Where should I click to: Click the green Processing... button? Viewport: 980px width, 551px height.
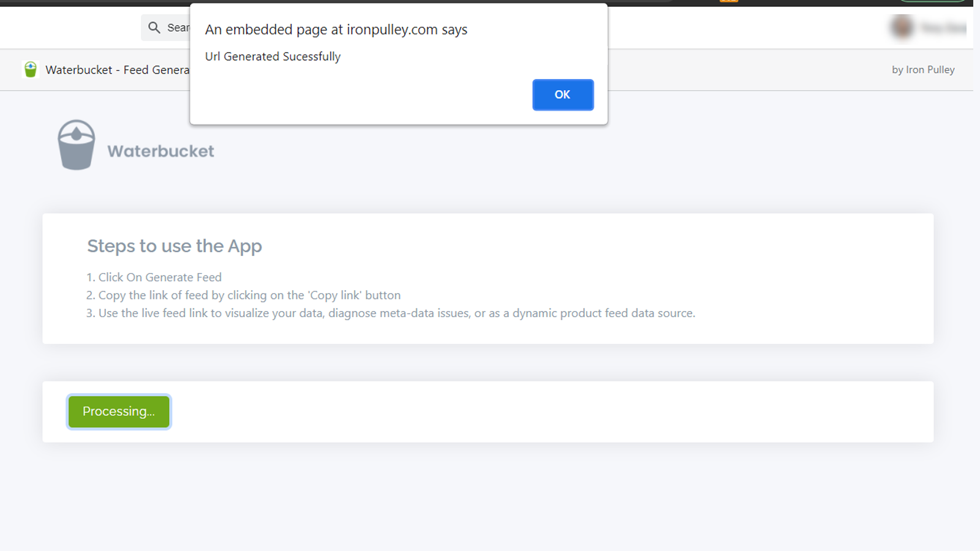pyautogui.click(x=119, y=411)
